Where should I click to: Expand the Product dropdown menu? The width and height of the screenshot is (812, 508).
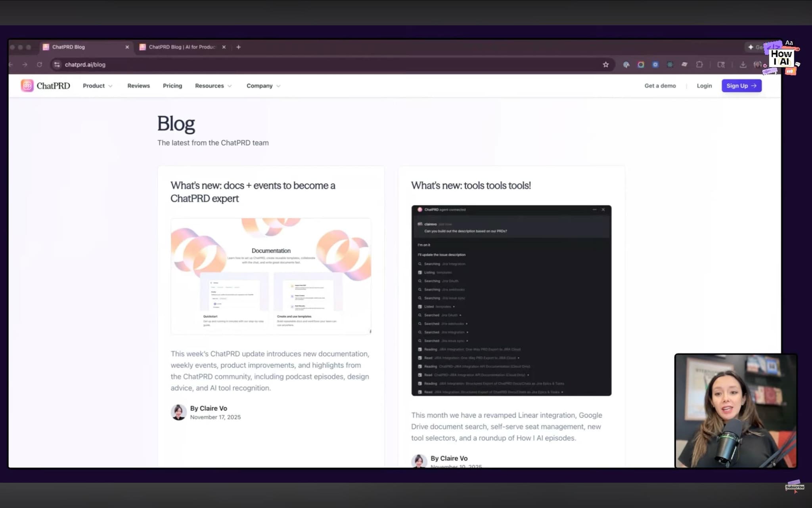(98, 86)
